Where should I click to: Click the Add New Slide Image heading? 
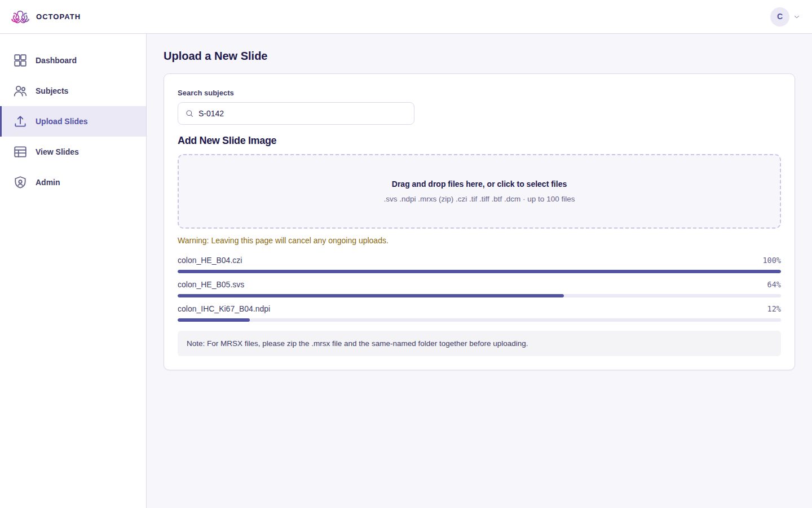(227, 141)
